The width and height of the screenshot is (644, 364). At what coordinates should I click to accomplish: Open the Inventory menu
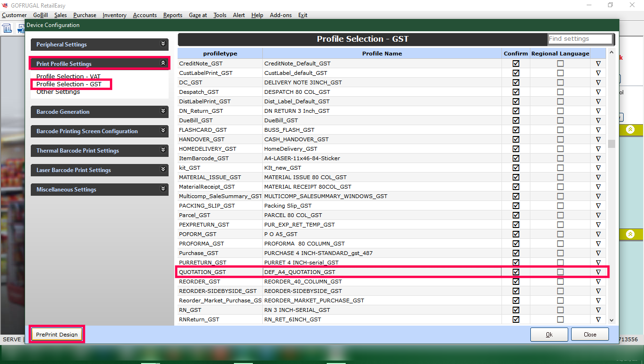tap(115, 15)
